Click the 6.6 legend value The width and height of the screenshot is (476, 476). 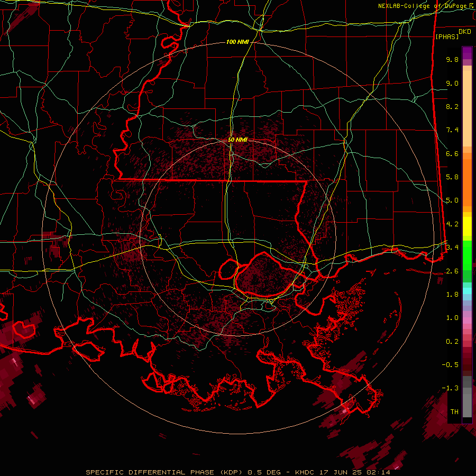(452, 153)
